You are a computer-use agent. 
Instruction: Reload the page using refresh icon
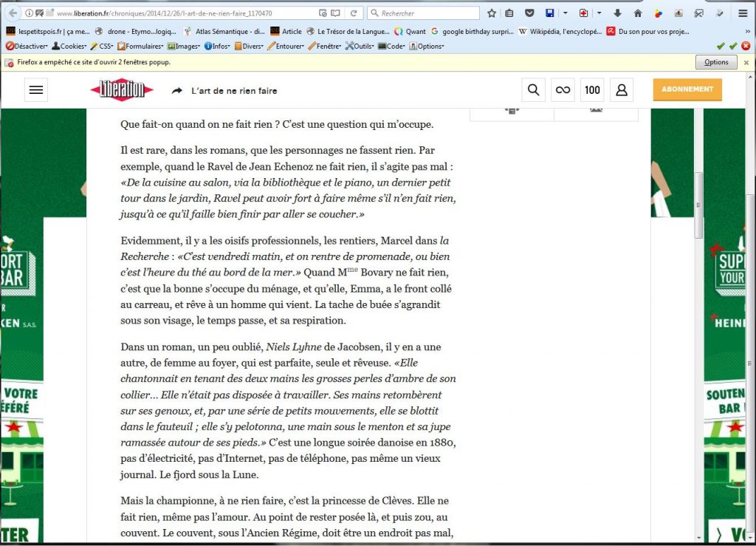(354, 13)
